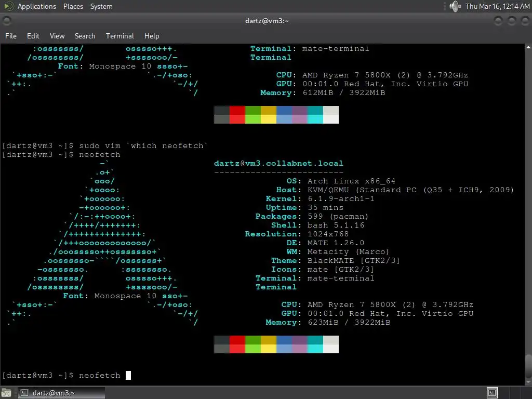Open the Terminal menu in menu bar
The width and height of the screenshot is (532, 399).
(x=120, y=36)
